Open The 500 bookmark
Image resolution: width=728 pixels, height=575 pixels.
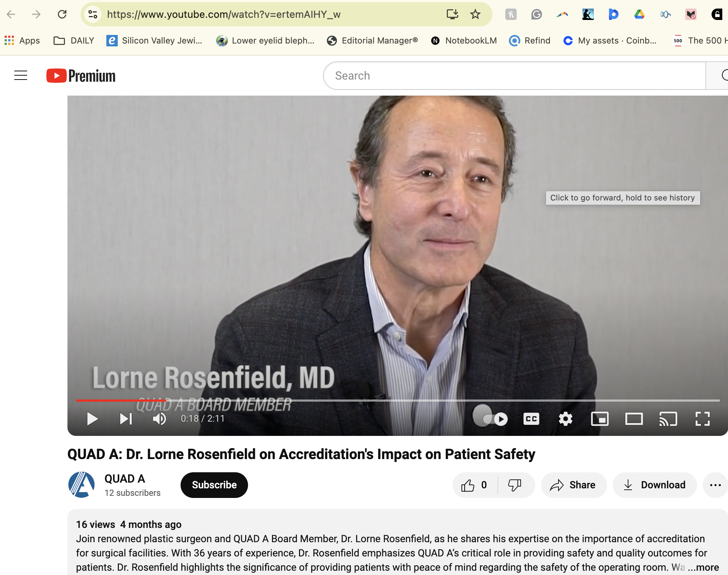700,41
